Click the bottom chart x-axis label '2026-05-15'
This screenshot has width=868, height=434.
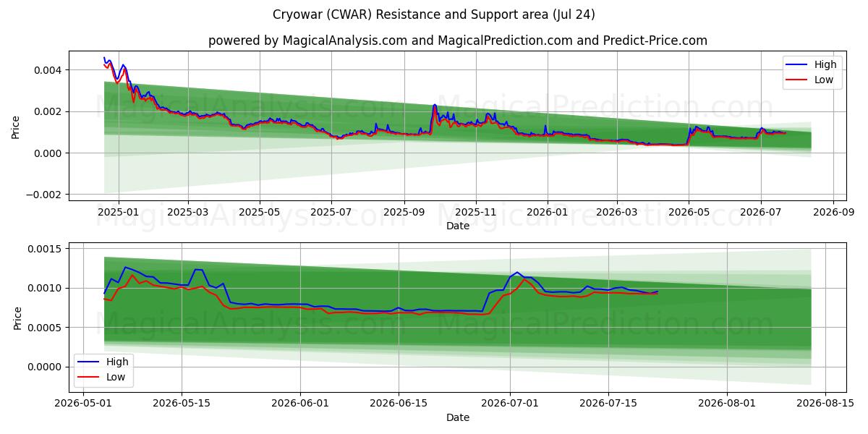[181, 404]
